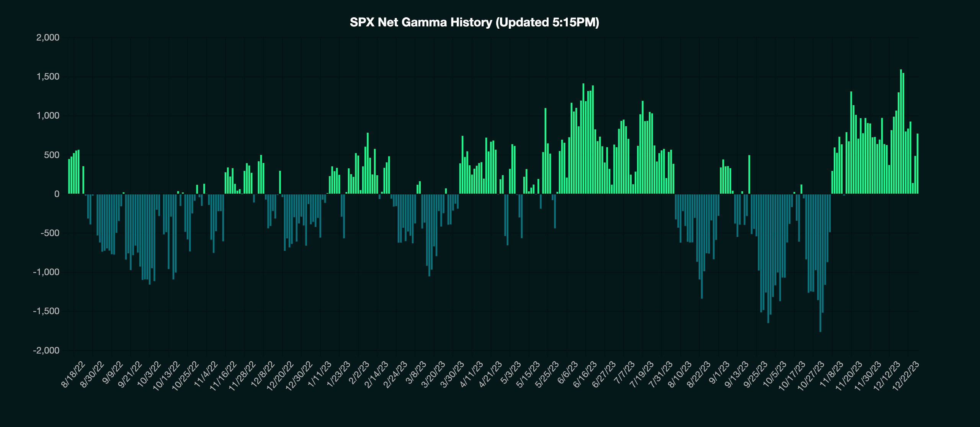Click the 0 y-axis label

57,194
